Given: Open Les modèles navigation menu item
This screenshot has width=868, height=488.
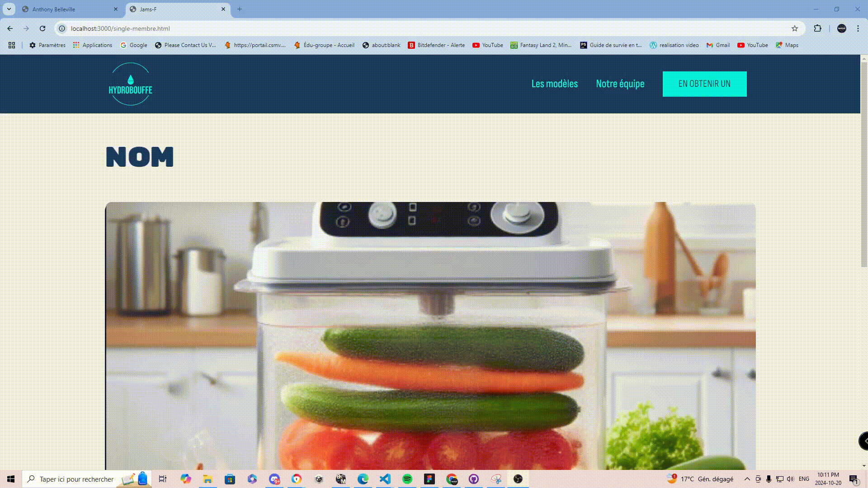Looking at the screenshot, I should (x=554, y=84).
